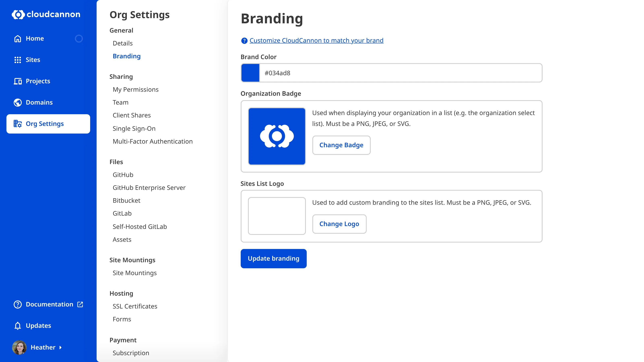Open the GitLab settings page
The image size is (644, 362).
coord(122,213)
